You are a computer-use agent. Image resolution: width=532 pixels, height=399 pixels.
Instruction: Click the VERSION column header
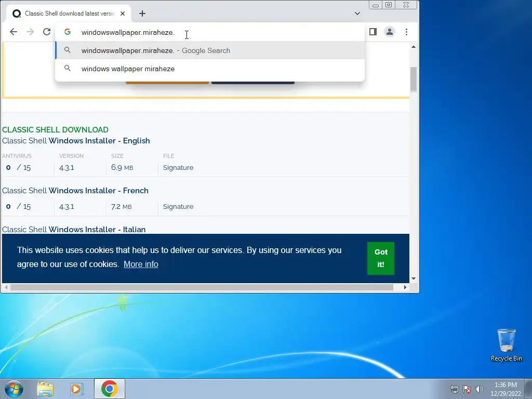(x=71, y=156)
